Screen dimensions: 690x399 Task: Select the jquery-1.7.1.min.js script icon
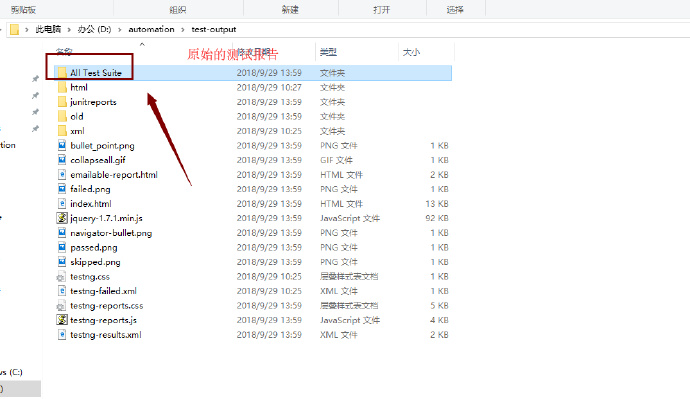tap(62, 218)
